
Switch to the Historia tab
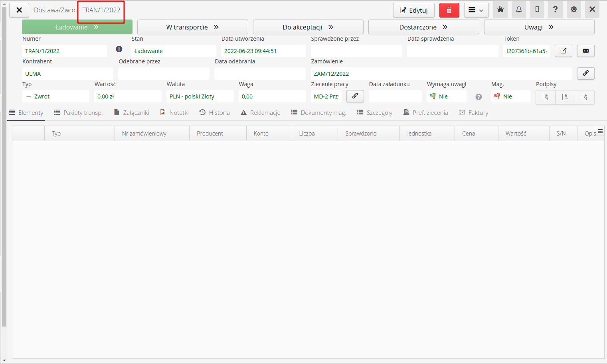214,112
